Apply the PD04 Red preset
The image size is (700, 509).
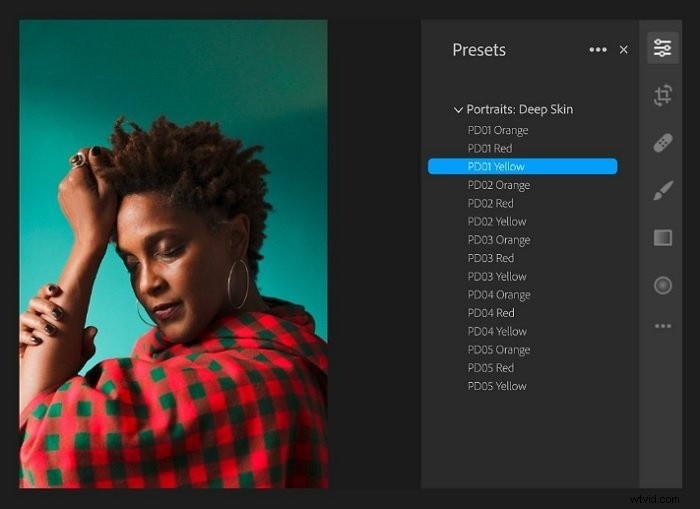[x=491, y=313]
